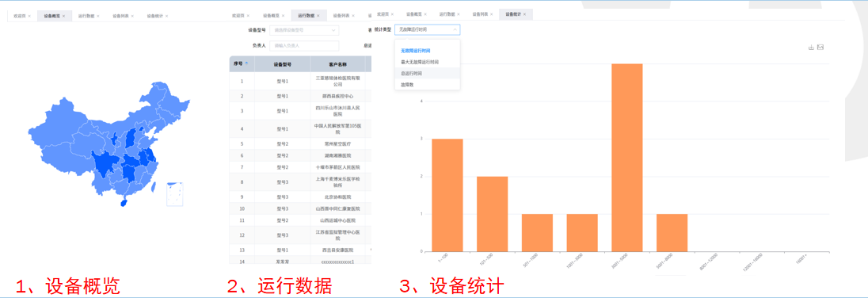Select row 郧西县疾控中心

coord(300,96)
